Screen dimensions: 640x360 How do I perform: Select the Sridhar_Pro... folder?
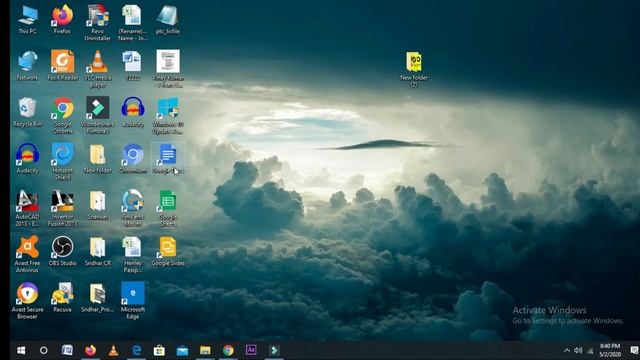98,298
